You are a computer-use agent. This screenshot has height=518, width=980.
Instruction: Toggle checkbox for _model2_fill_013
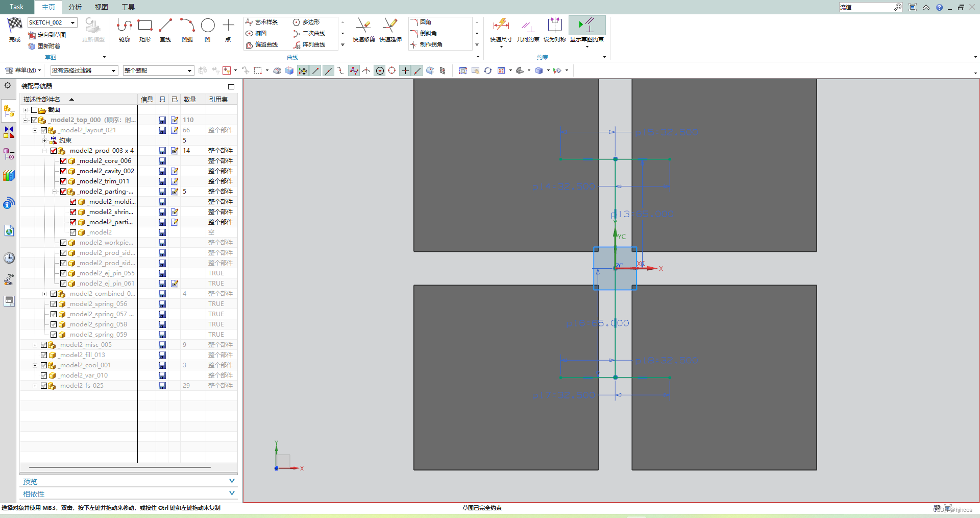[x=44, y=355]
